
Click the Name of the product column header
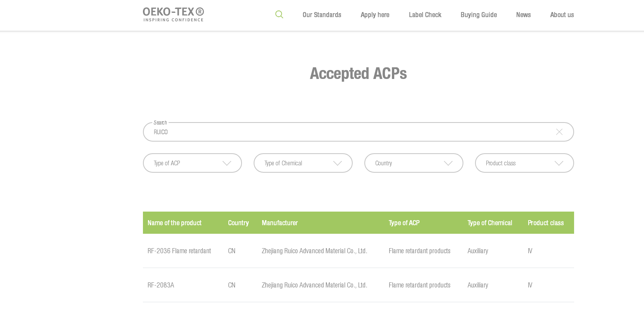pyautogui.click(x=174, y=223)
